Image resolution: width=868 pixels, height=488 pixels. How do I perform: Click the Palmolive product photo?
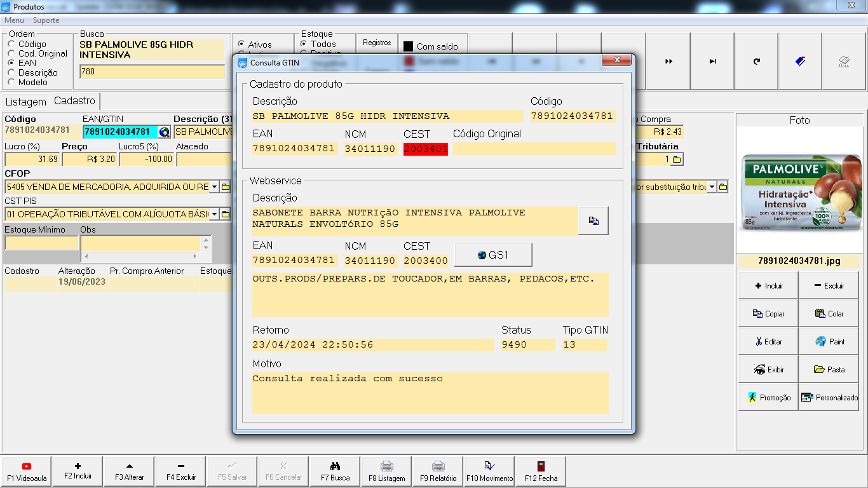799,193
